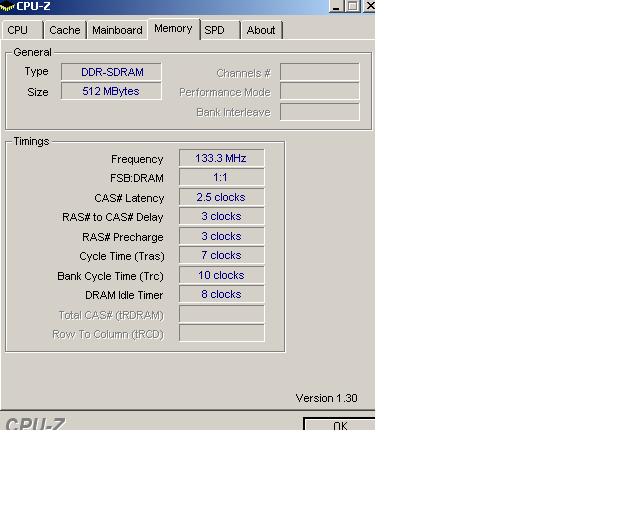Click the Type field showing DDR-SDRAM
The height and width of the screenshot is (512, 640).
tap(111, 72)
